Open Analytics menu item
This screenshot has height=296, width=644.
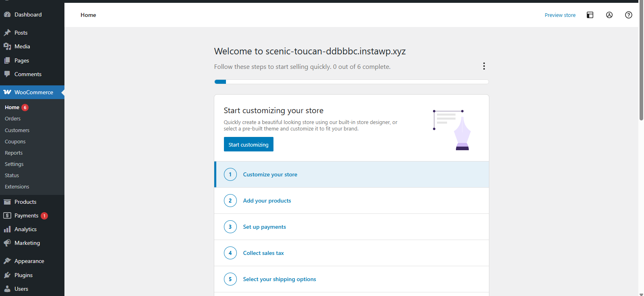coord(32,229)
